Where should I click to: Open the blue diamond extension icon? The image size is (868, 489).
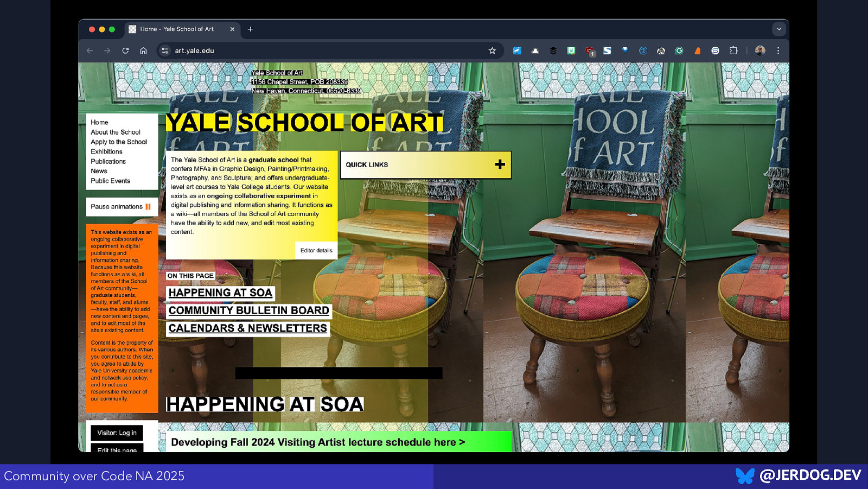click(625, 50)
